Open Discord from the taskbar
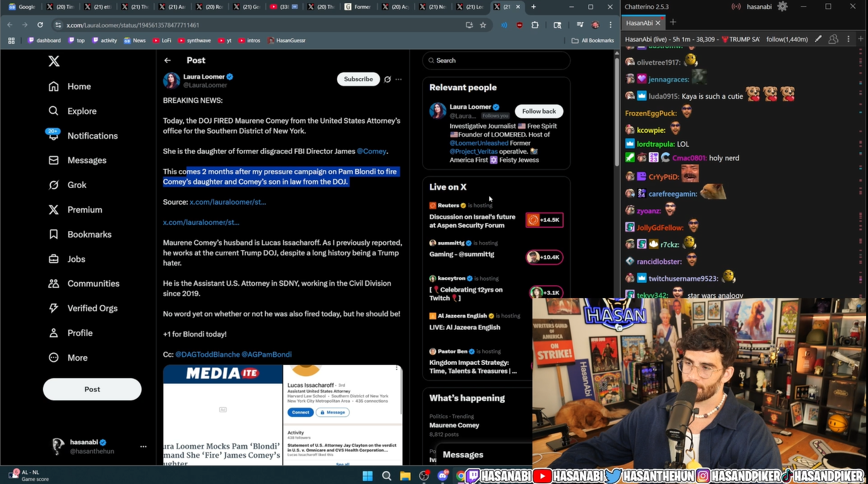 pyautogui.click(x=443, y=476)
